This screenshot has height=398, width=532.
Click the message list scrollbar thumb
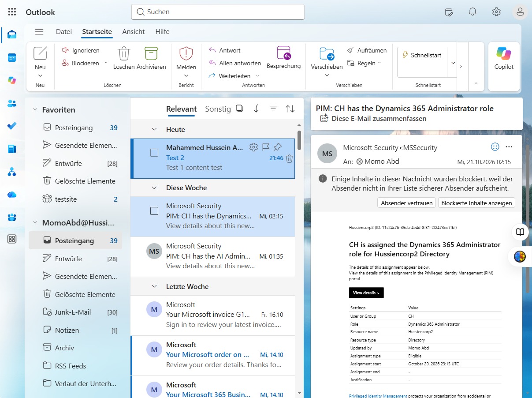pyautogui.click(x=300, y=140)
